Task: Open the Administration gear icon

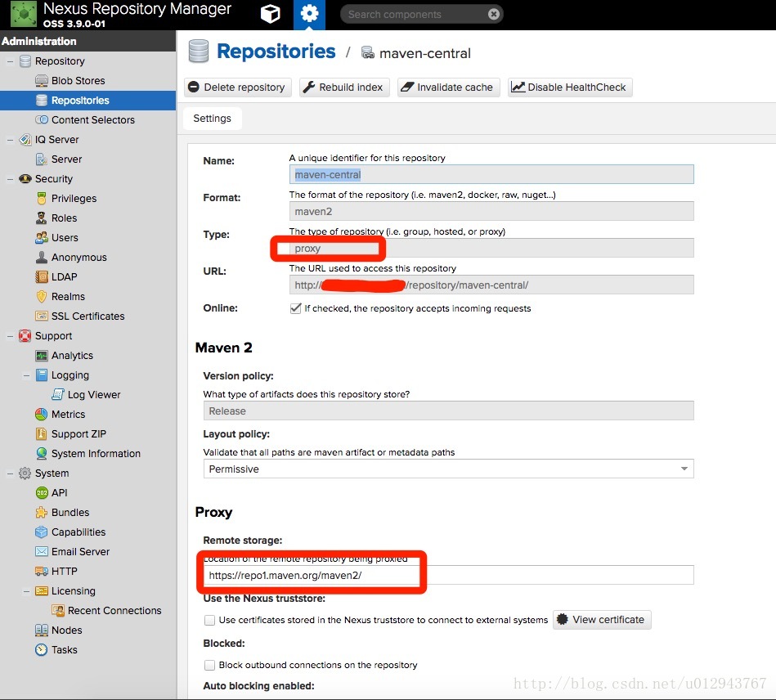Action: click(309, 14)
